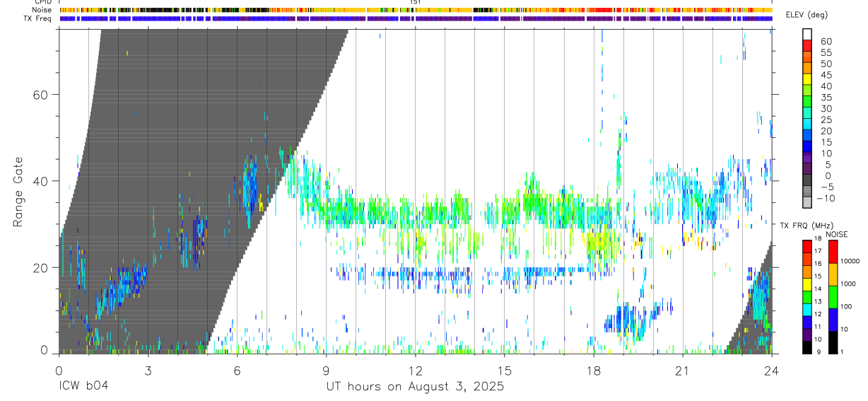Click the x-axis hour tick '15'

pyautogui.click(x=504, y=371)
